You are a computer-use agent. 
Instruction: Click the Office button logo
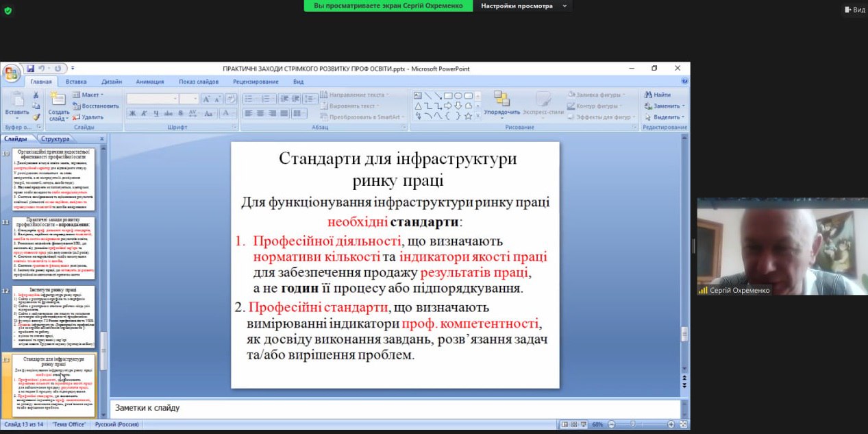[x=11, y=73]
